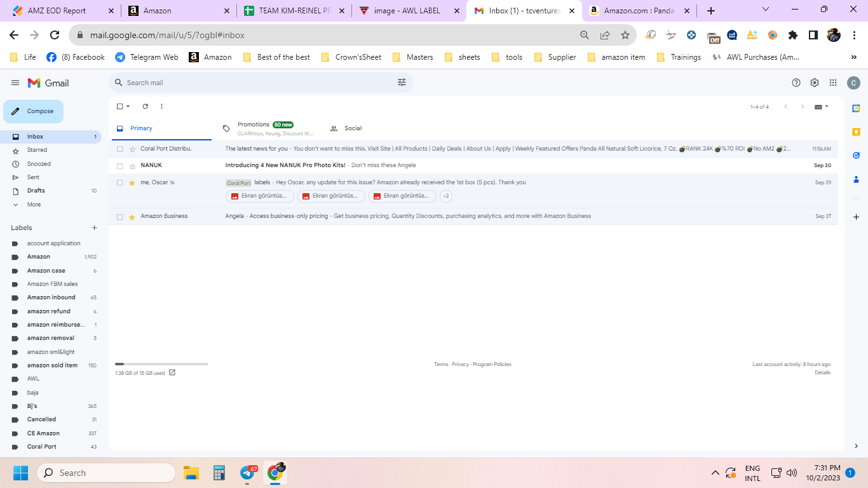Open Google Contacts in side panel
The width and height of the screenshot is (868, 488).
[x=856, y=179]
